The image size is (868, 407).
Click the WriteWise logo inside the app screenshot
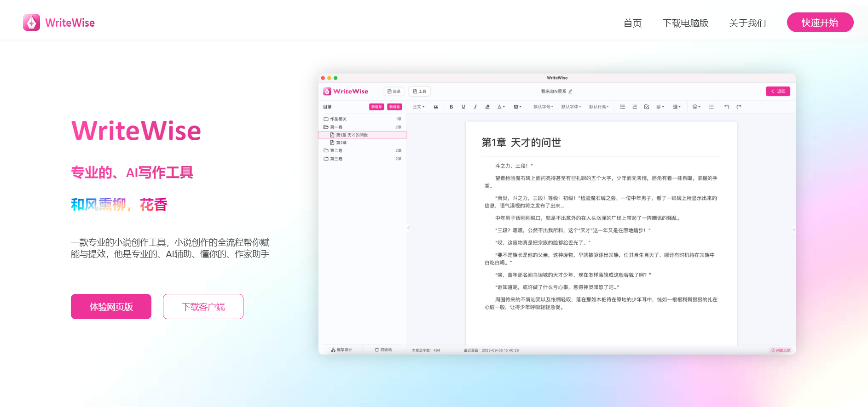[x=346, y=91]
